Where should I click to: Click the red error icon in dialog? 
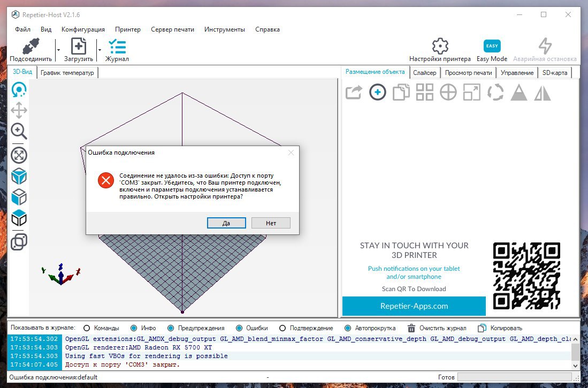coord(106,180)
